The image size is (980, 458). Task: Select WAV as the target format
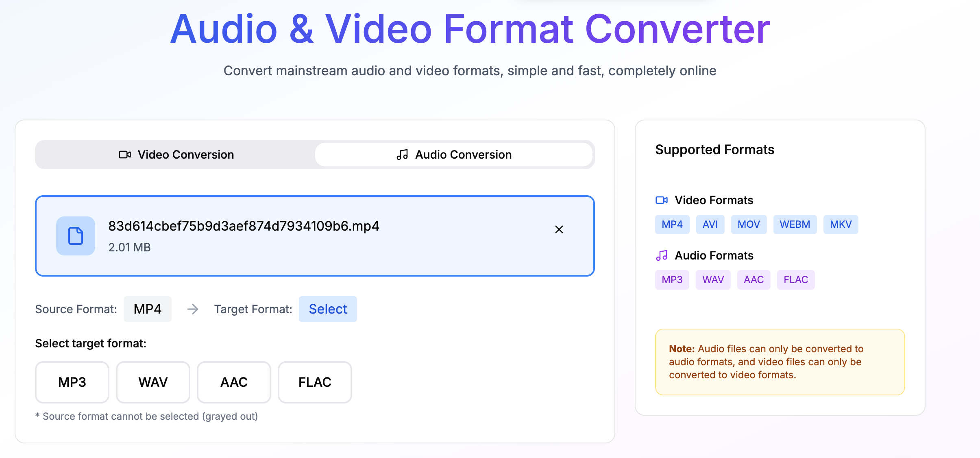pos(152,382)
